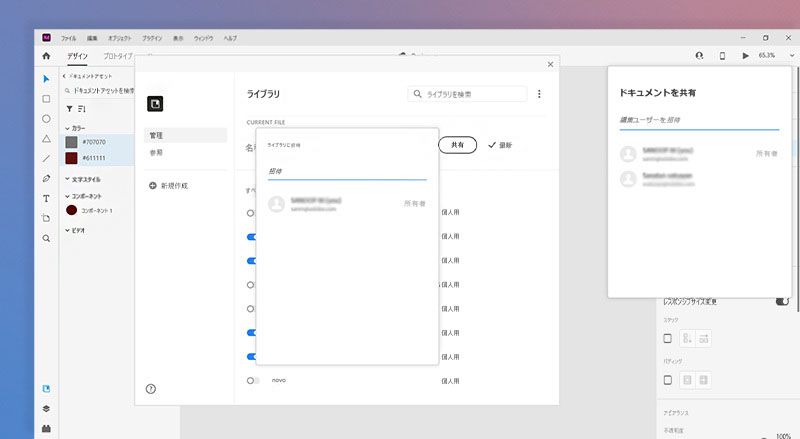Click the 最新 checkmark status
The image size is (800, 439).
pos(499,145)
